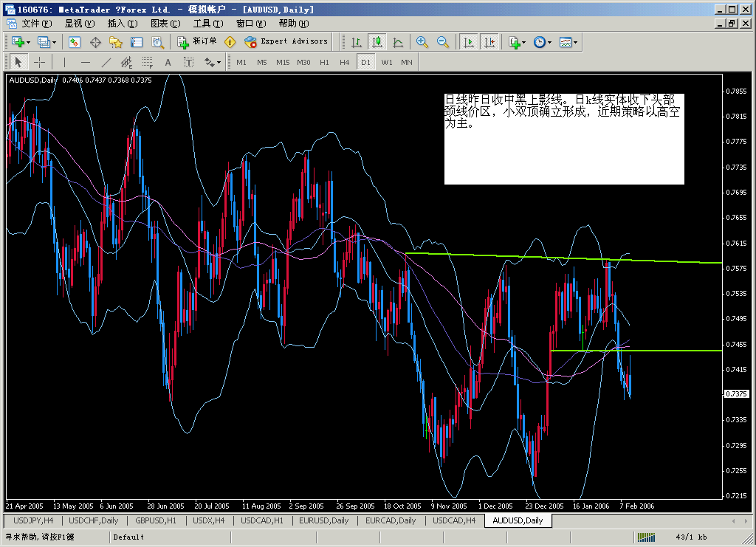Switch chart to line chart display

(x=398, y=42)
